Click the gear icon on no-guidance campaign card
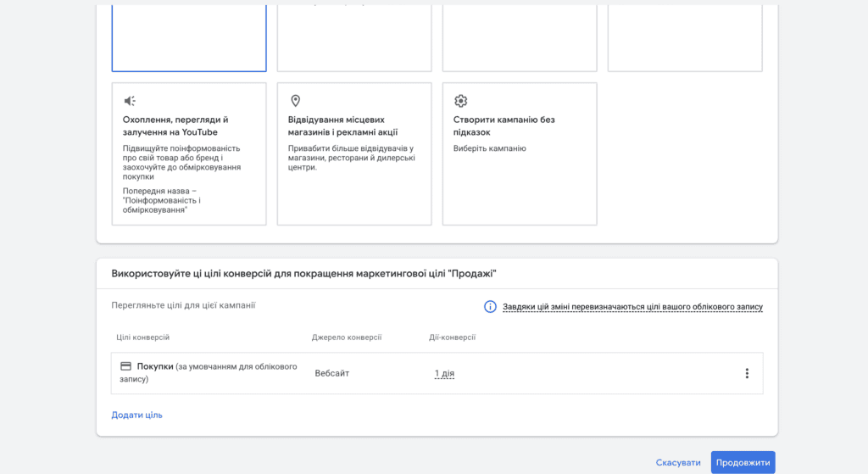Viewport: 868px width, 474px height. coord(460,101)
